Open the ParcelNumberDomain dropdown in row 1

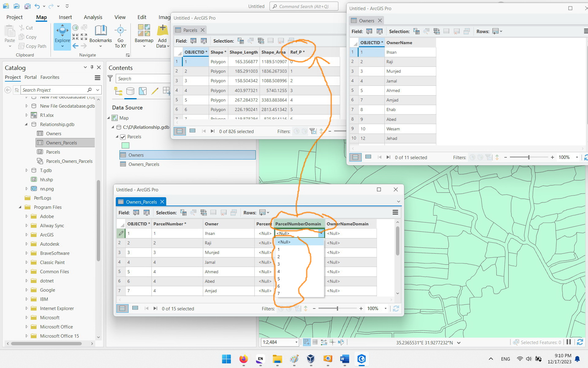coord(321,233)
